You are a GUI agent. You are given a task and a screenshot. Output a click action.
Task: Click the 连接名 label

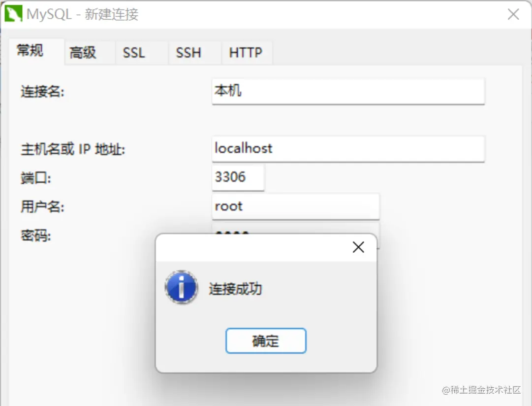[42, 92]
